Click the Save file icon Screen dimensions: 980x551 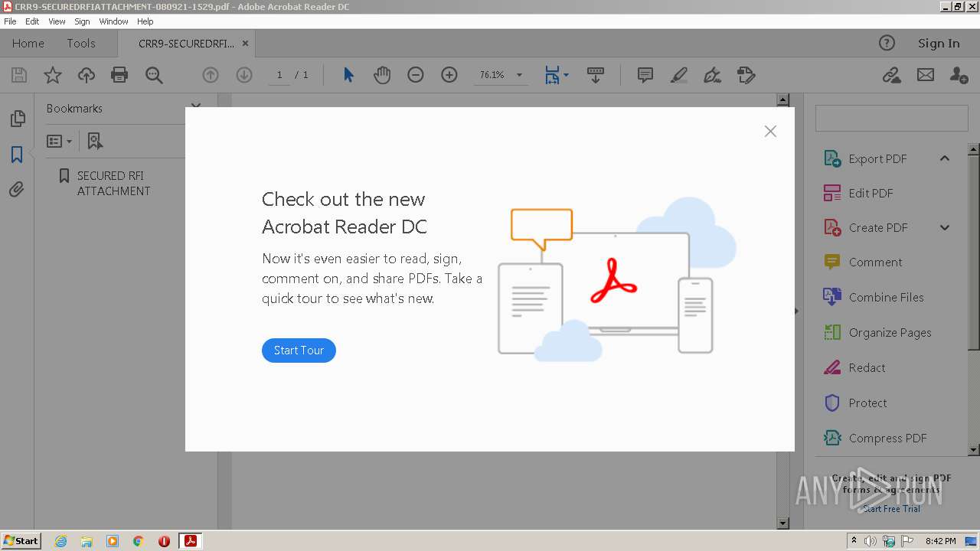(19, 75)
